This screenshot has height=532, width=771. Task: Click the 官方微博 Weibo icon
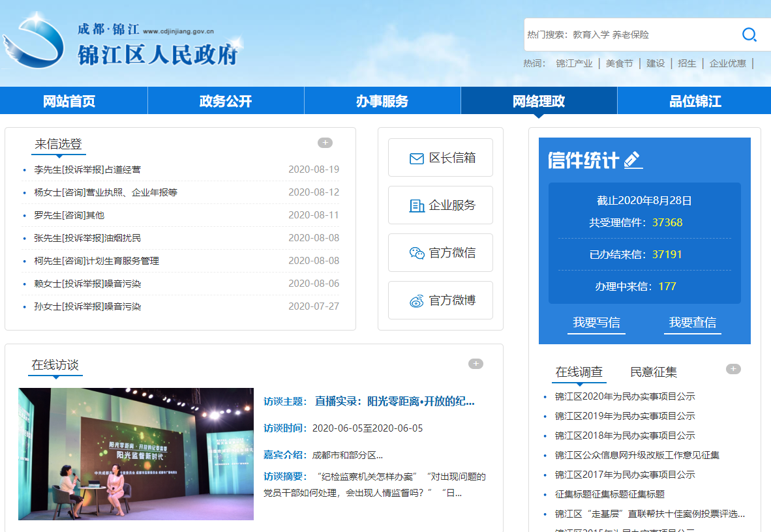(416, 301)
